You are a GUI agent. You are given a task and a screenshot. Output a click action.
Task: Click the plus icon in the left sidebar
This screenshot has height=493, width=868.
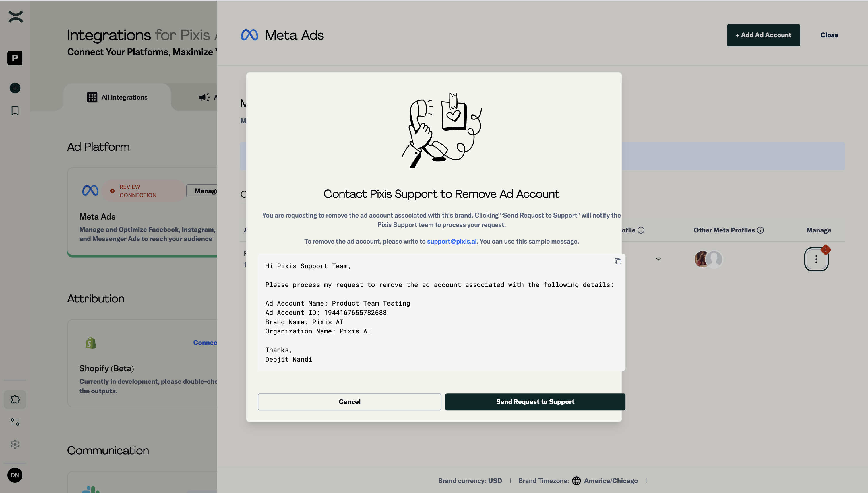(x=15, y=88)
